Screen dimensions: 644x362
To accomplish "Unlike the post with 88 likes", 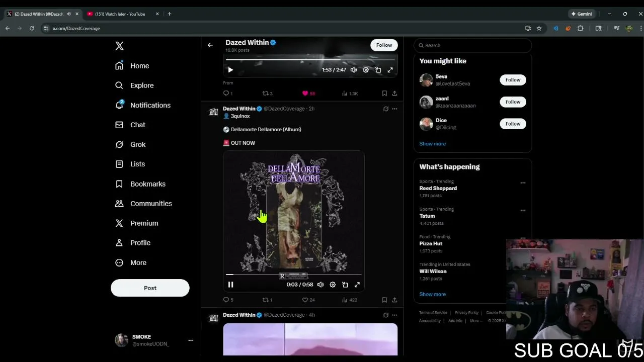I will pyautogui.click(x=308, y=93).
